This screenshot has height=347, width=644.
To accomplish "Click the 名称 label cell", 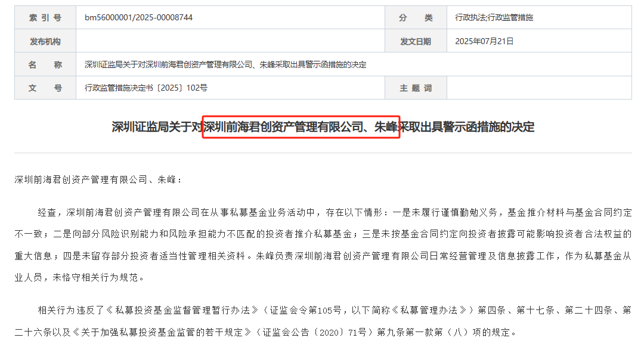I will pos(45,64).
